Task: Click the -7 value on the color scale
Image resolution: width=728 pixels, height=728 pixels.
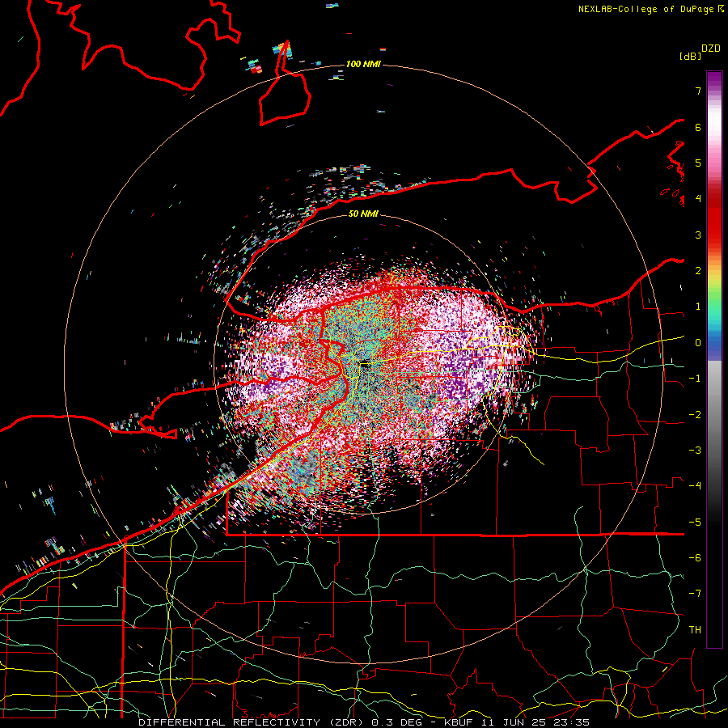Action: [x=695, y=594]
